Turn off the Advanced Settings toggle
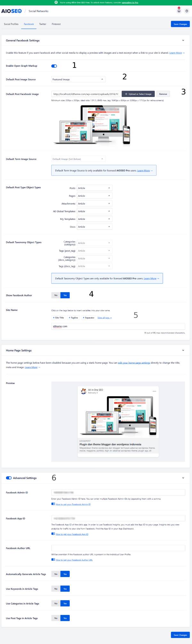The width and height of the screenshot is (192, 644). pyautogui.click(x=9, y=478)
